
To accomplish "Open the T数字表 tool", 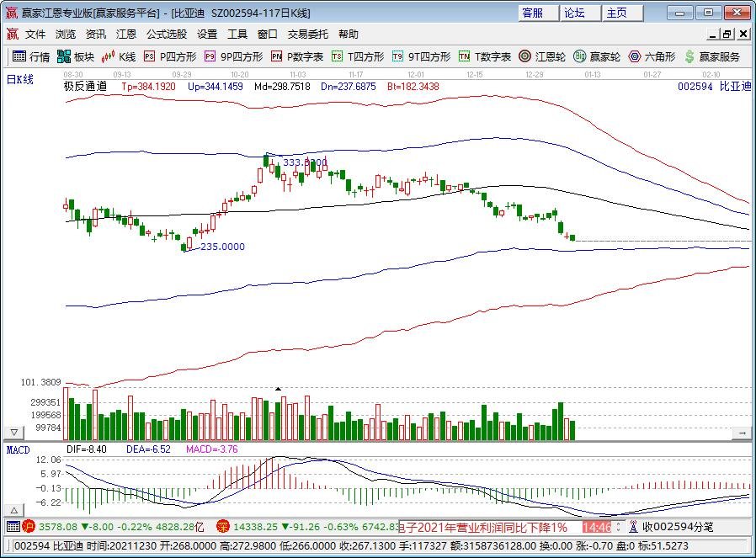I will pyautogui.click(x=485, y=57).
